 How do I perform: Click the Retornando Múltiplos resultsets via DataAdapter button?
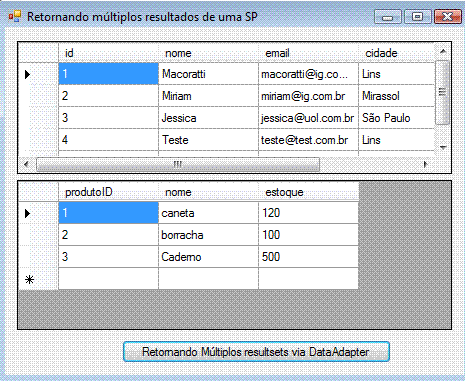[256, 352]
